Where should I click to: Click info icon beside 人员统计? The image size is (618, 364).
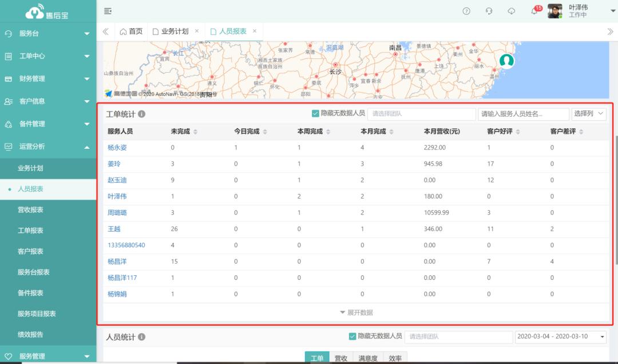(141, 337)
